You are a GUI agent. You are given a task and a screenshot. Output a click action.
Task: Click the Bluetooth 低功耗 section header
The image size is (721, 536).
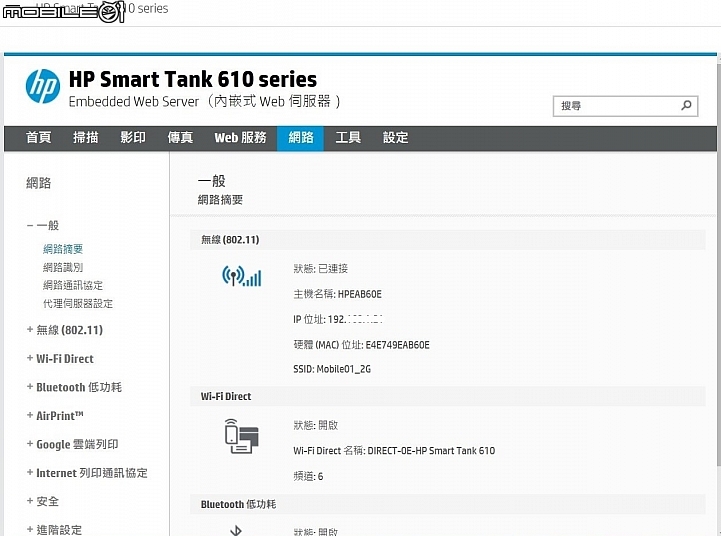[447, 504]
